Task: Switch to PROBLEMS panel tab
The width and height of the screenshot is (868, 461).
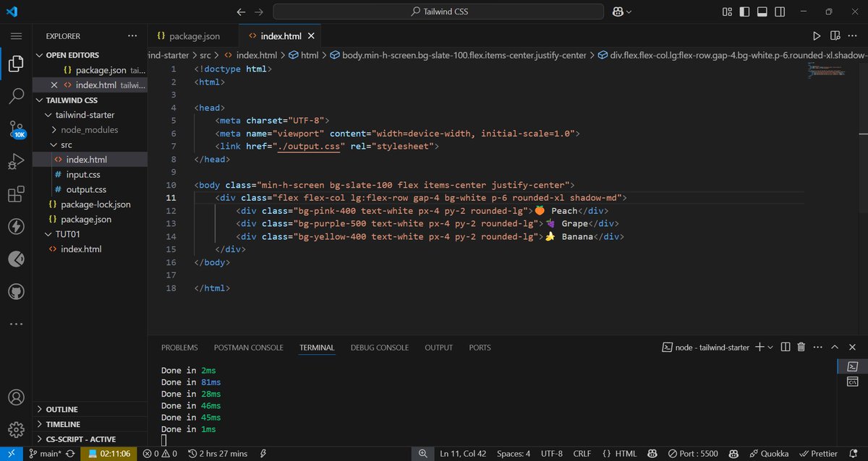Action: (x=179, y=348)
